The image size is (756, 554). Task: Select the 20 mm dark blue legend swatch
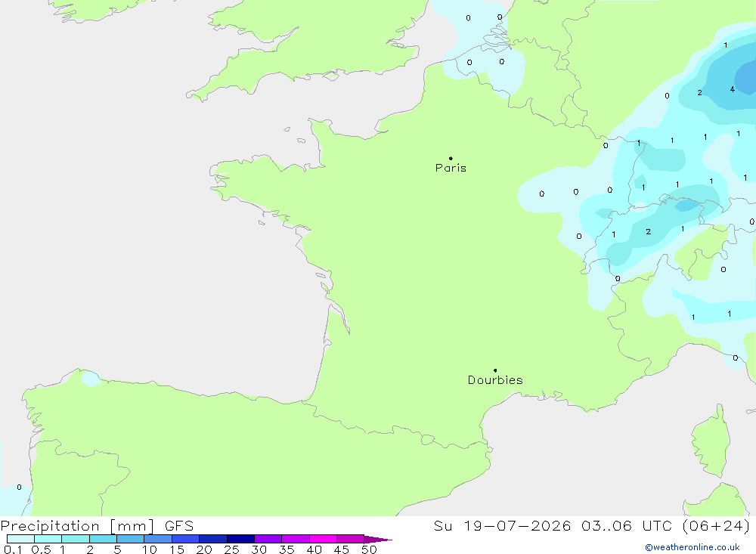[x=213, y=539]
